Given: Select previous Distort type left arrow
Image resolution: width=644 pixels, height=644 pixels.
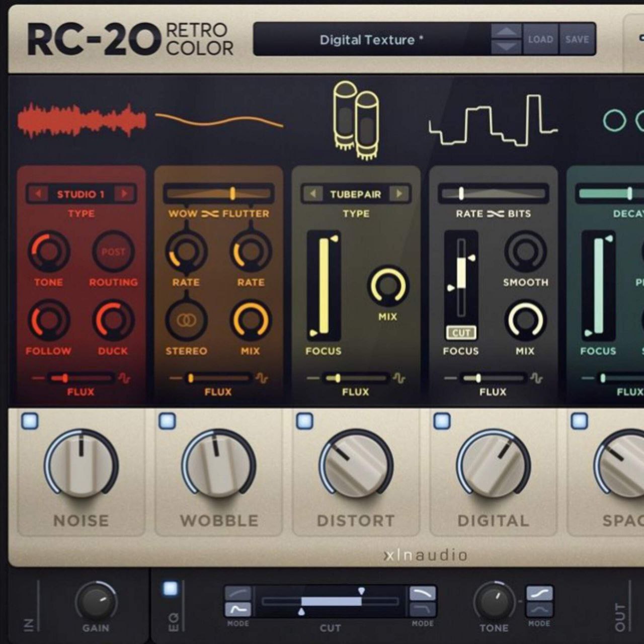Looking at the screenshot, I should [312, 194].
